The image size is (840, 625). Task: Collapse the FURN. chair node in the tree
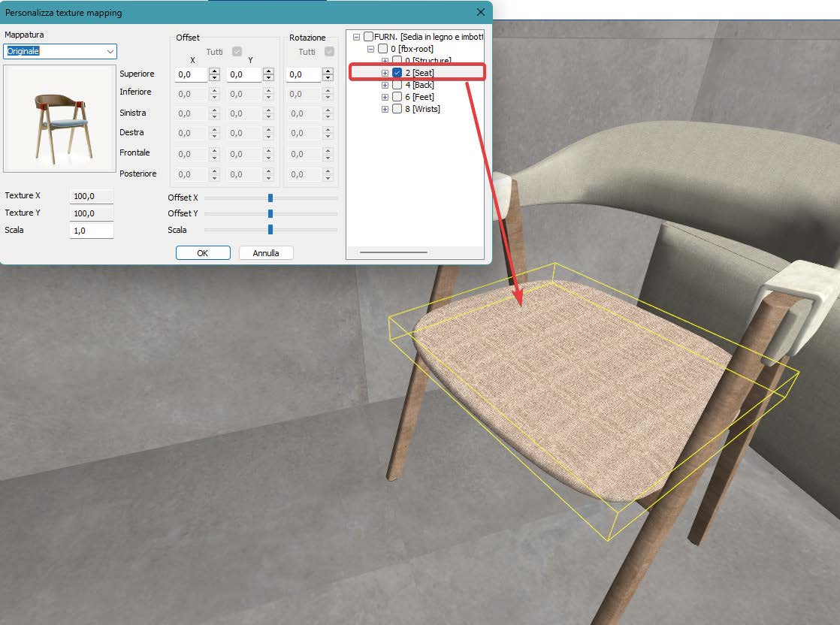357,36
